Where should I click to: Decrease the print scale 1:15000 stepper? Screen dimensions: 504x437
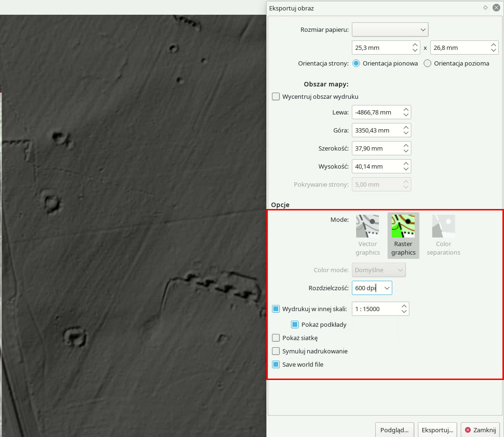click(404, 312)
